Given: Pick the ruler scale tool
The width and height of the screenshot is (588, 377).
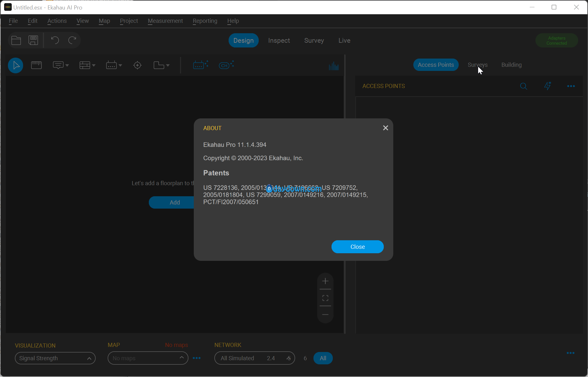Looking at the screenshot, I should (x=36, y=65).
